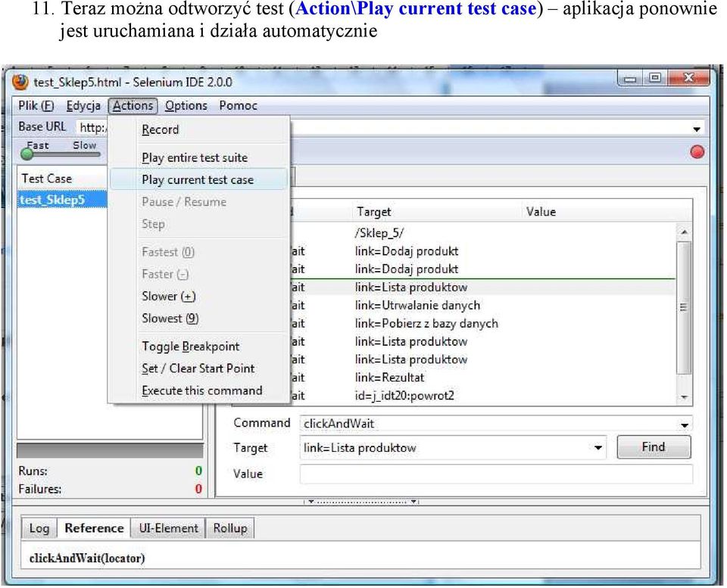
Task: Click the green Fast/Slow speed slider knob
Action: click(27, 154)
